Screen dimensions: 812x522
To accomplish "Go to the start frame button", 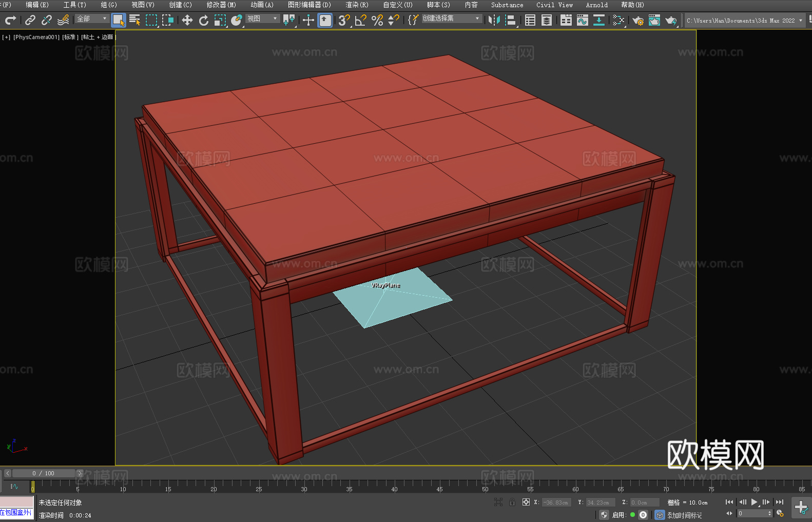I will [729, 502].
